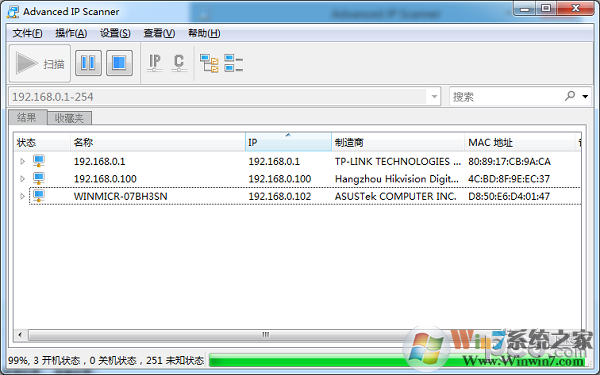Expand the WINMICR-07BH3SN device row
The image size is (600, 375).
pyautogui.click(x=22, y=196)
